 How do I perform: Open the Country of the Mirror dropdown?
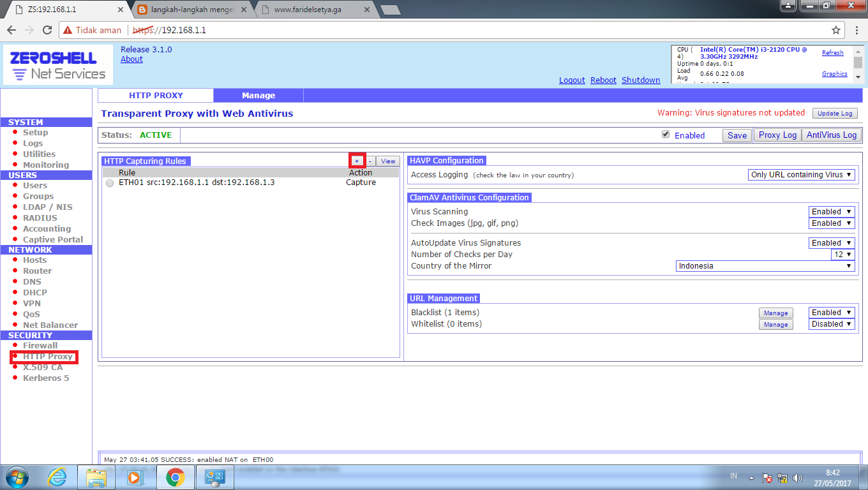pyautogui.click(x=765, y=265)
